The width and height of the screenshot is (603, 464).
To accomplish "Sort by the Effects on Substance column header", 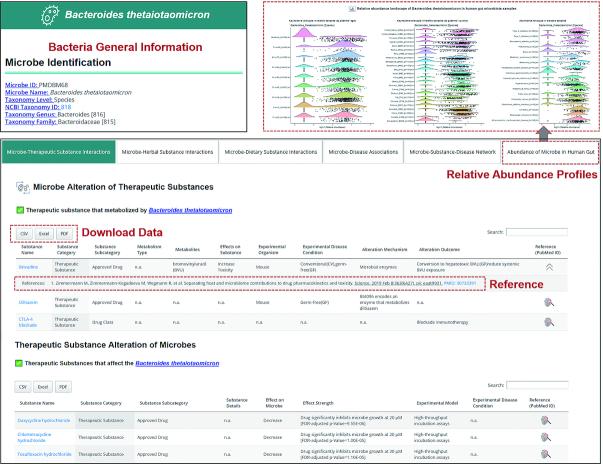I will [x=230, y=249].
